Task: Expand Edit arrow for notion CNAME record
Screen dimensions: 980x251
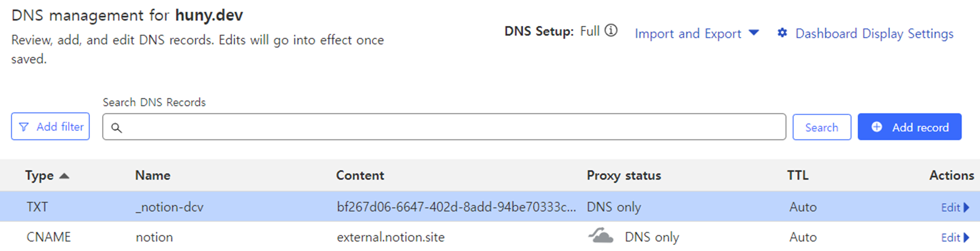Action: [966, 237]
